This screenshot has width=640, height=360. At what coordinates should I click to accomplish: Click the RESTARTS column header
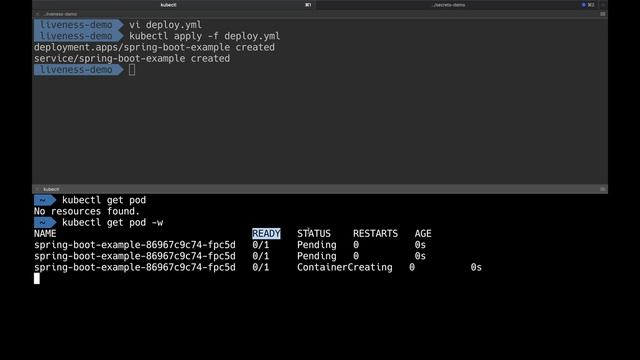point(375,233)
